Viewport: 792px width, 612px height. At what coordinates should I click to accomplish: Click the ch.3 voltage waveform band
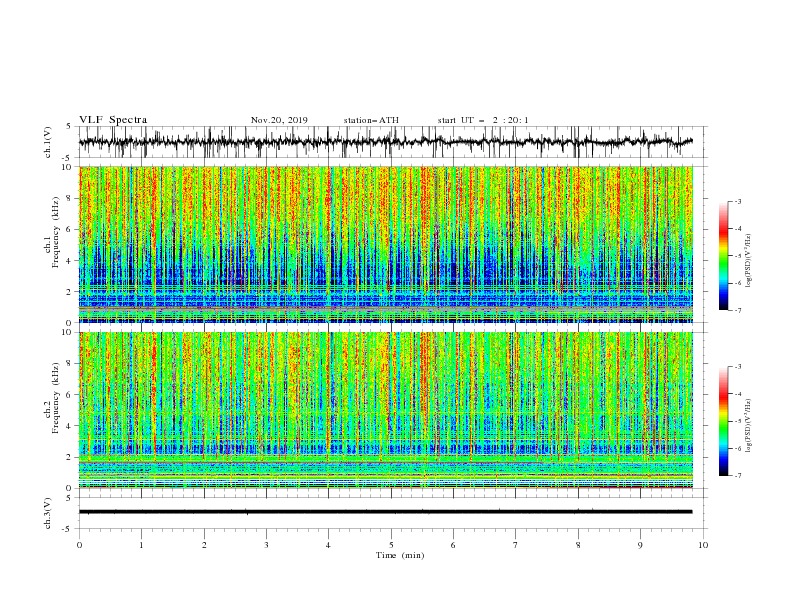coord(385,512)
